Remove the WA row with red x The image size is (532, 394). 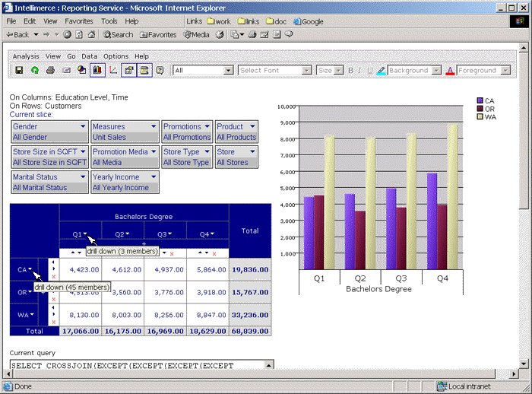[54, 322]
